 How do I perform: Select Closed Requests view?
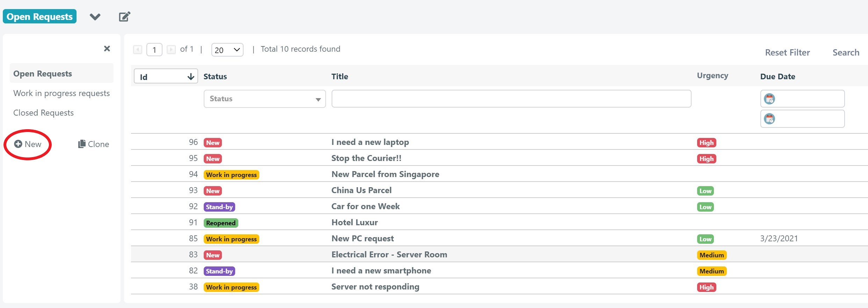point(43,113)
